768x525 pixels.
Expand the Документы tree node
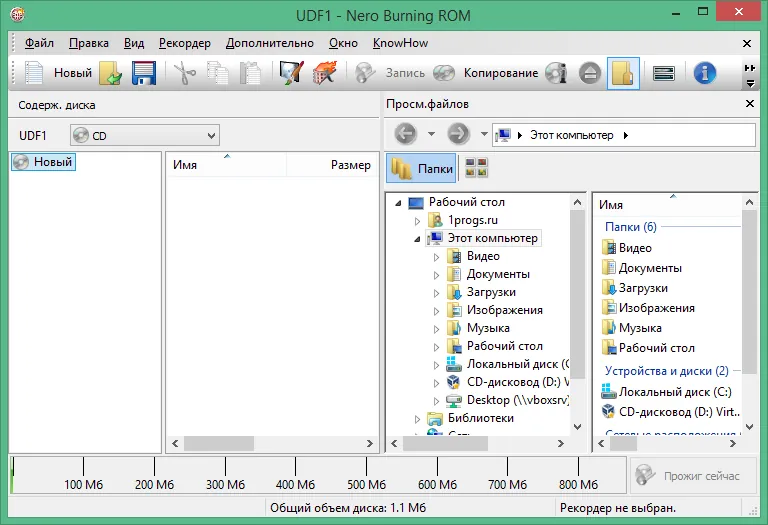pos(436,275)
